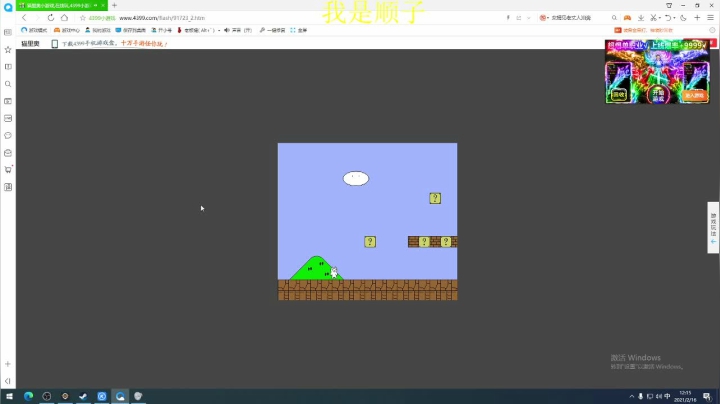
Task: Open 游戏中心 in the bookmark bar
Action: [x=67, y=30]
